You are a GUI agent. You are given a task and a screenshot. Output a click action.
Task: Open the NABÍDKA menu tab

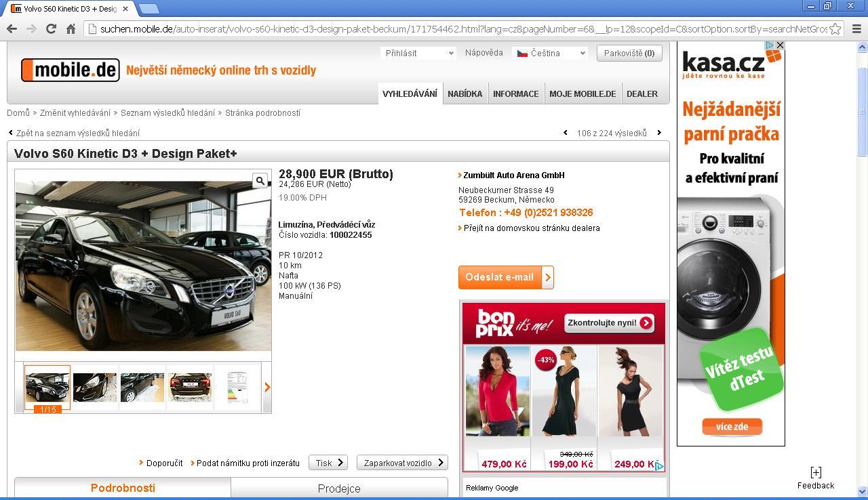tap(465, 93)
